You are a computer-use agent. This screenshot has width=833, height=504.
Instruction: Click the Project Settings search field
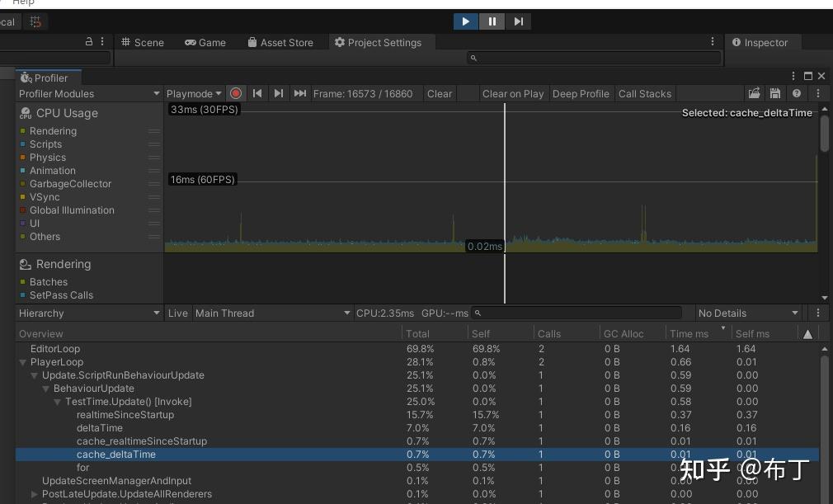point(594,58)
